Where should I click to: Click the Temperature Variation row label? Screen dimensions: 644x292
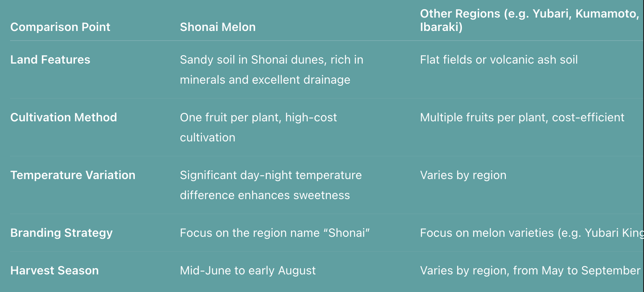pos(73,175)
